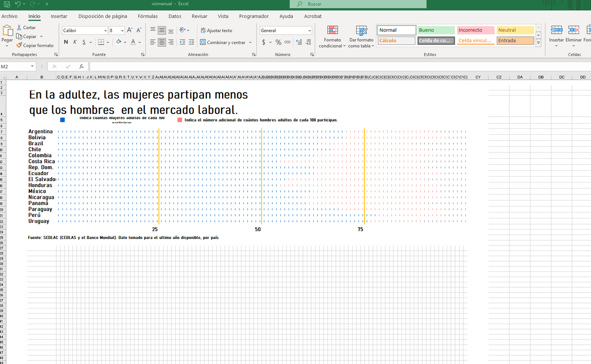Apply the Normal cell style
Viewport: 591px width, 364px height.
coord(396,30)
